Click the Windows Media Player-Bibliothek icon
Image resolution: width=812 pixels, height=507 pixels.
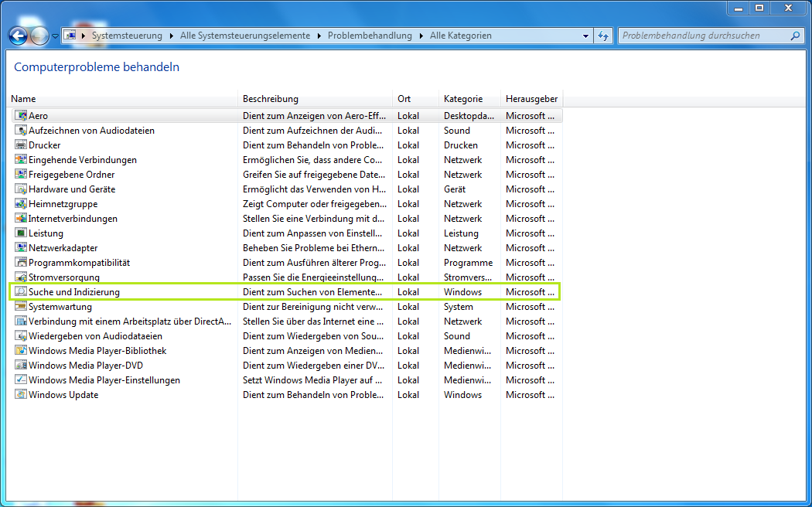[x=21, y=350]
